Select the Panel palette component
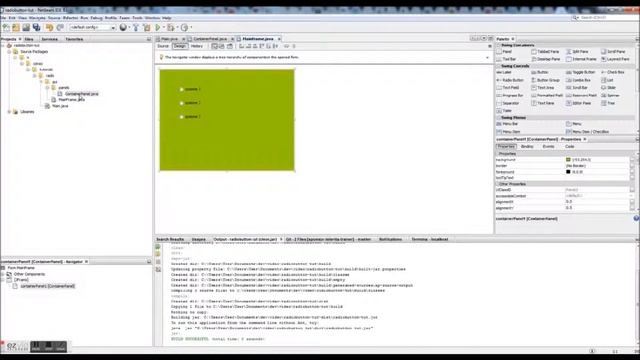 coord(504,52)
